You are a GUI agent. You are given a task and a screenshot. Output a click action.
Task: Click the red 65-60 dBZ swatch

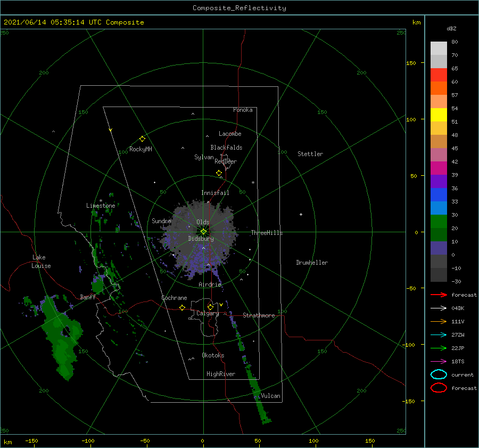[x=439, y=75]
